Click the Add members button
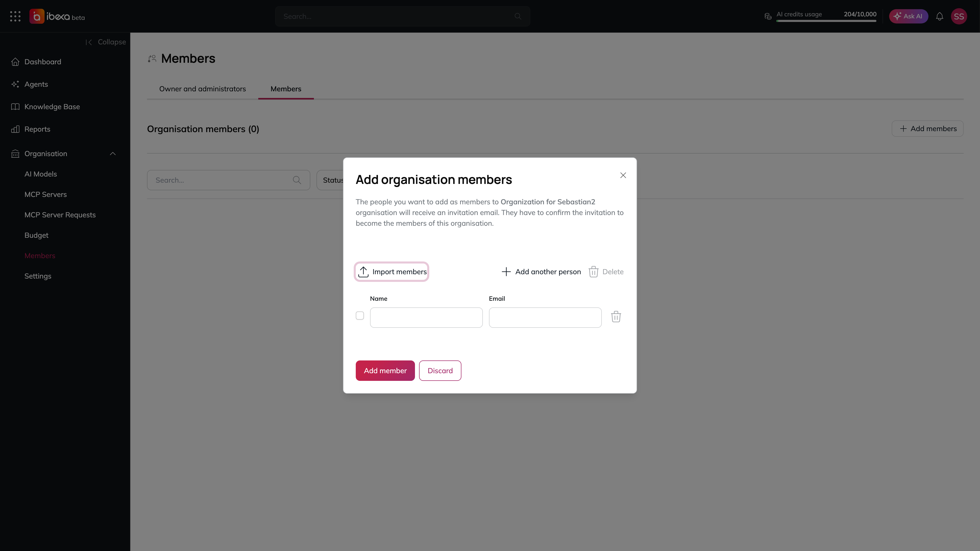Viewport: 980px width, 551px height. [x=927, y=129]
